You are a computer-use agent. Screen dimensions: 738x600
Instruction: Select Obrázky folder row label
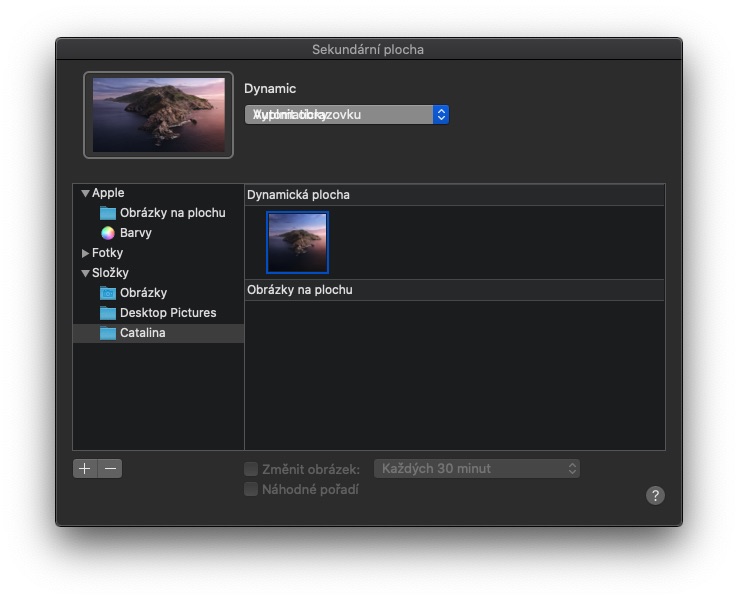point(144,293)
